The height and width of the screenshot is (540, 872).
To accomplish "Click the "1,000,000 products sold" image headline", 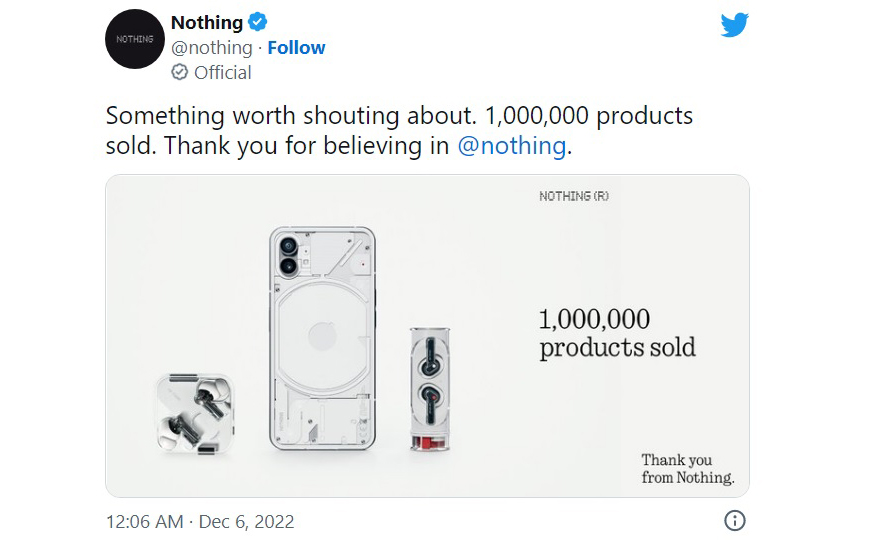I will [617, 334].
